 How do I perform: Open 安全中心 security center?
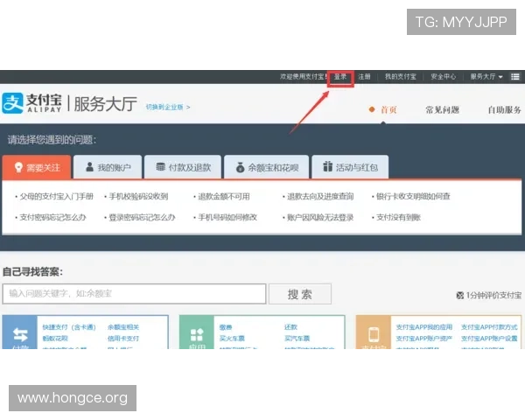444,77
